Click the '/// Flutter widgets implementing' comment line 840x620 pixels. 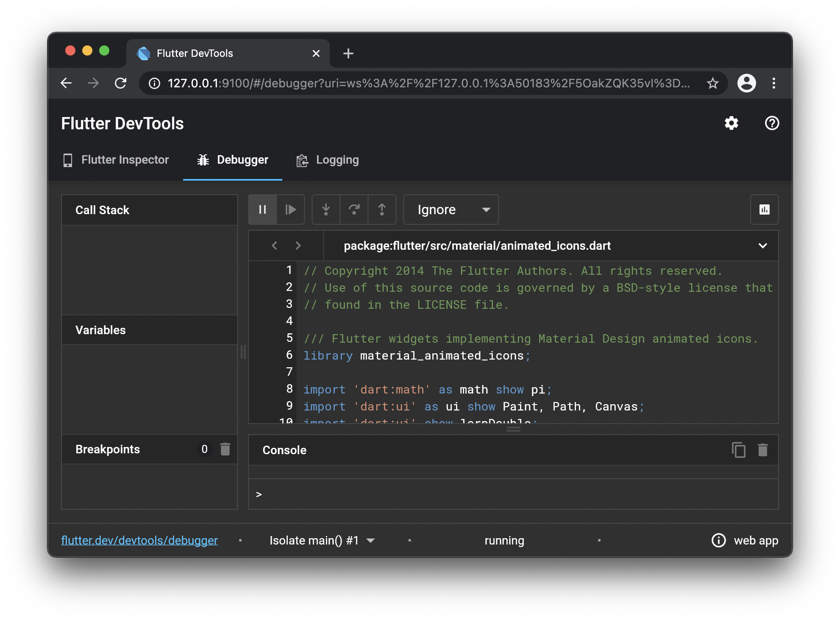531,338
